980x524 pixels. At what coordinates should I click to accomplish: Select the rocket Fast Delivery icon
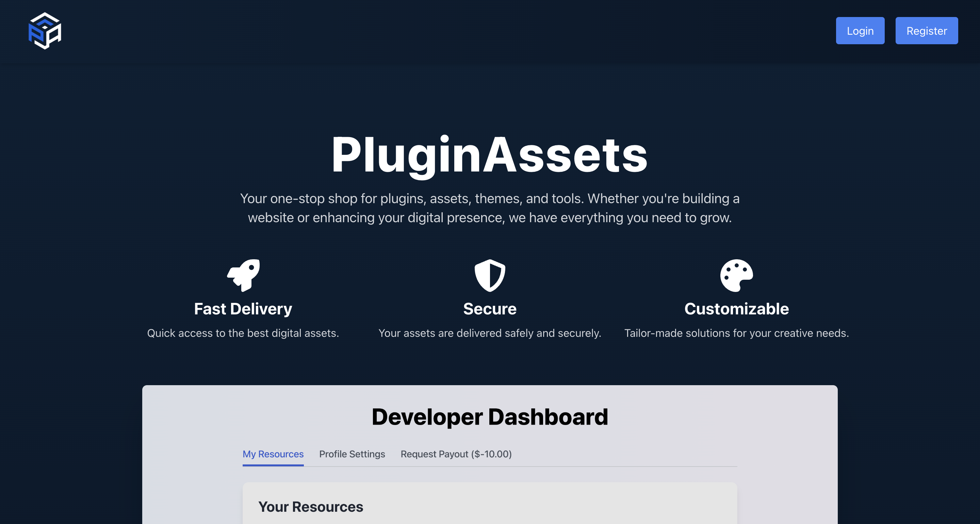tap(244, 276)
